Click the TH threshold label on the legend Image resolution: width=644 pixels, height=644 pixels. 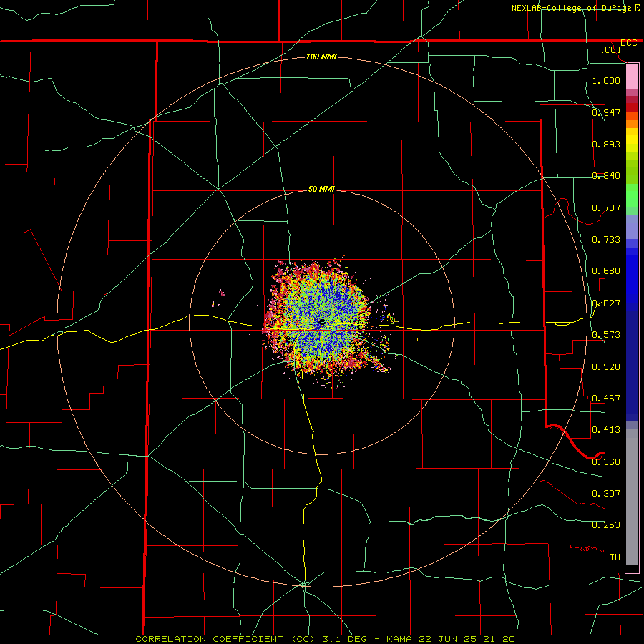(x=615, y=557)
